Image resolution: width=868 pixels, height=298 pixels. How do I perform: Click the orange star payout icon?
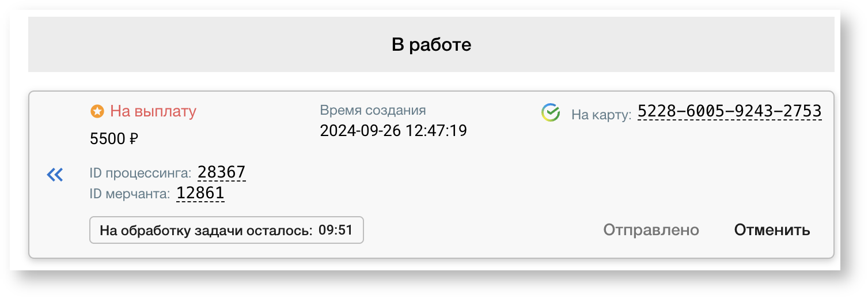tap(97, 111)
